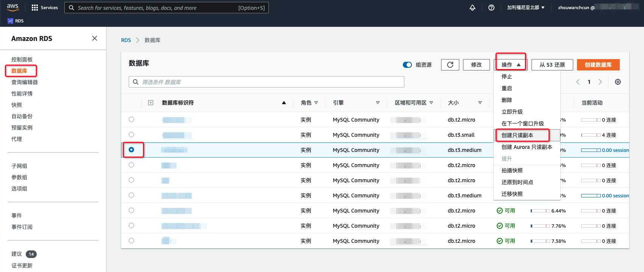This screenshot has width=644, height=272.
Task: Click CPU bar showing 6.44%
Action: (x=540, y=211)
